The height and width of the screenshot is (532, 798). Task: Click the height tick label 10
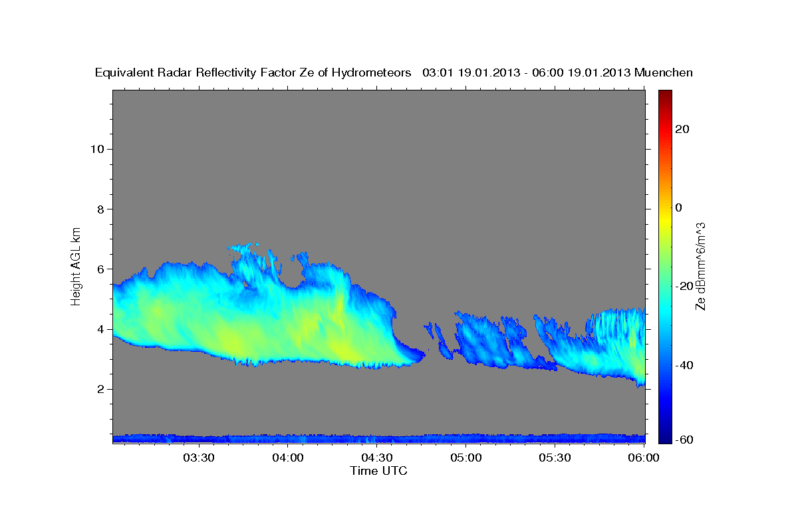[98, 149]
